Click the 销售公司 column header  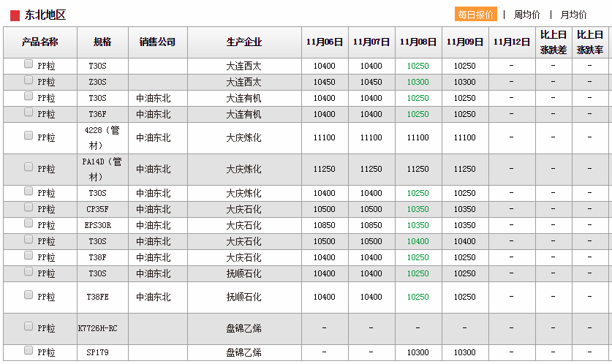coord(158,42)
